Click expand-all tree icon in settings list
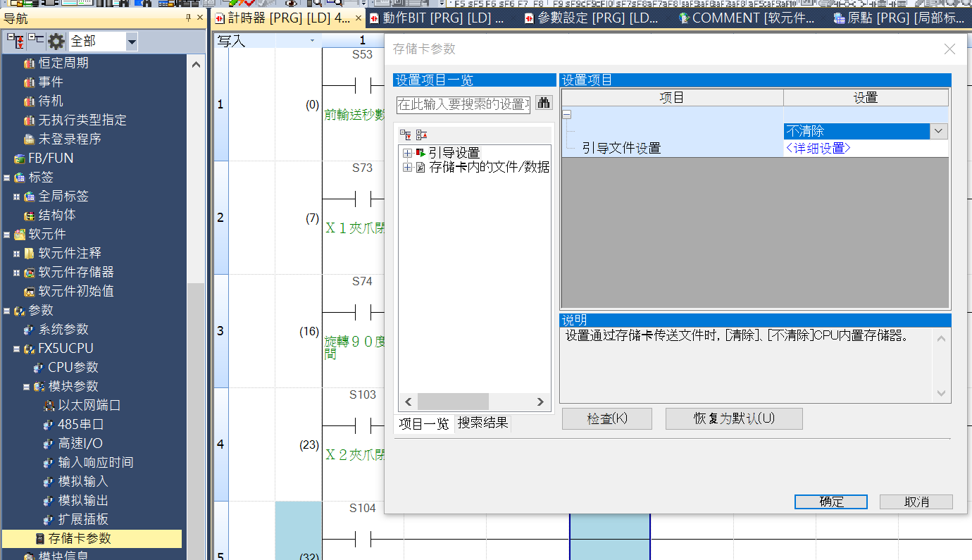Viewport: 972px width, 560px height. [x=405, y=135]
